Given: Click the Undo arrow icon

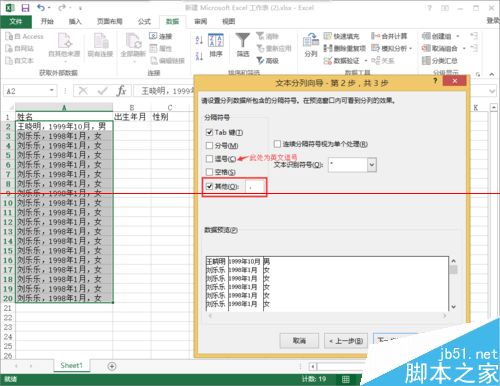Looking at the screenshot, I should (x=41, y=7).
